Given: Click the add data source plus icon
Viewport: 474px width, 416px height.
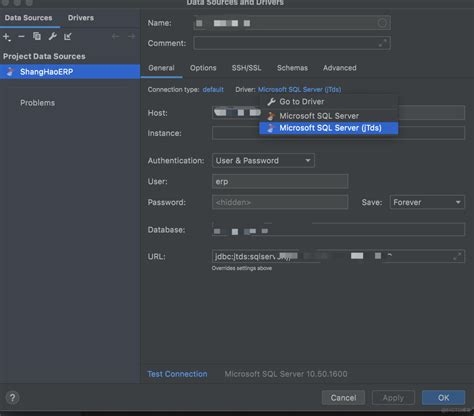Looking at the screenshot, I should [x=7, y=37].
